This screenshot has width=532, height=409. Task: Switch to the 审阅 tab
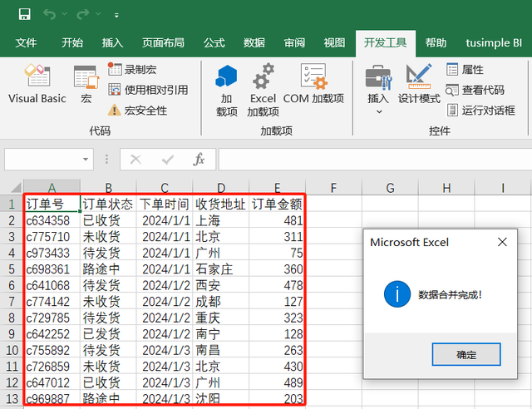coord(294,42)
